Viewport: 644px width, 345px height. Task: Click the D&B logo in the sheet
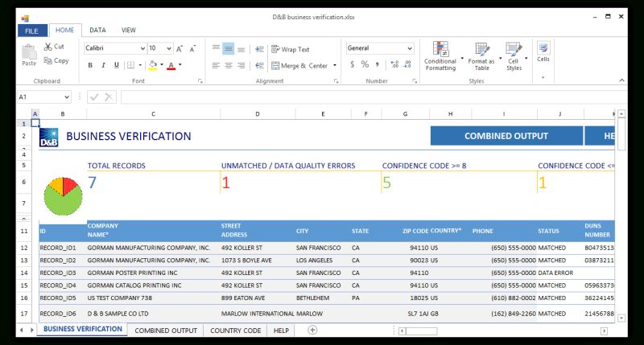pyautogui.click(x=48, y=137)
